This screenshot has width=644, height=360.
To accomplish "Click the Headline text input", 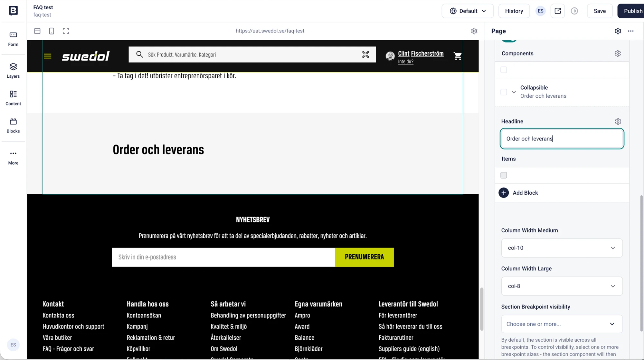I will [562, 139].
